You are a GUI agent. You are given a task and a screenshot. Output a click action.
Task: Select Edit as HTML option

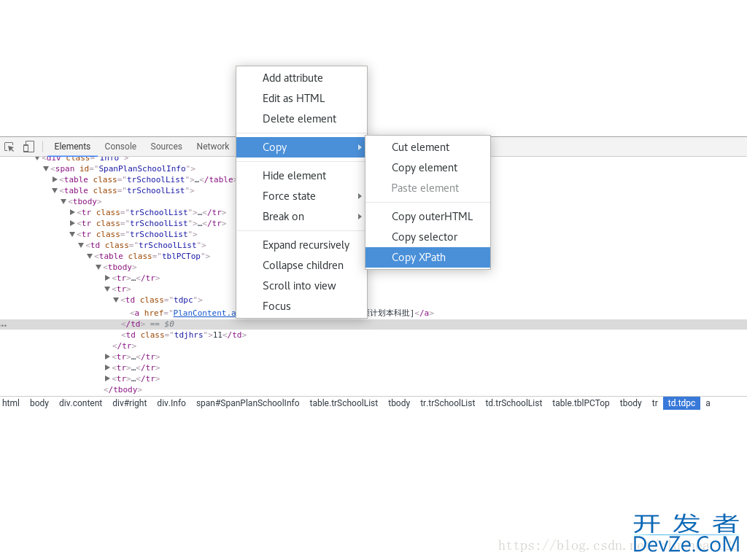coord(293,98)
